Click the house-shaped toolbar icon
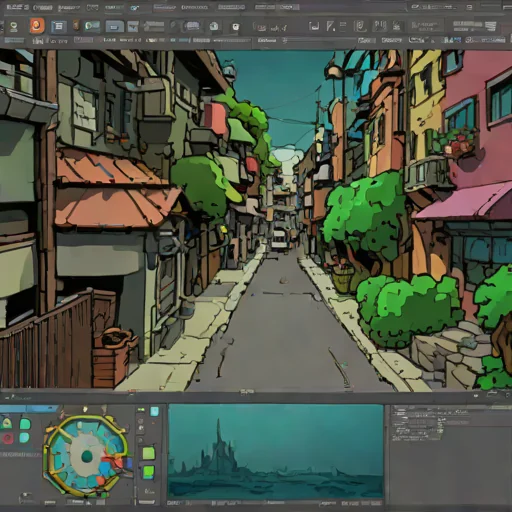 (214, 26)
